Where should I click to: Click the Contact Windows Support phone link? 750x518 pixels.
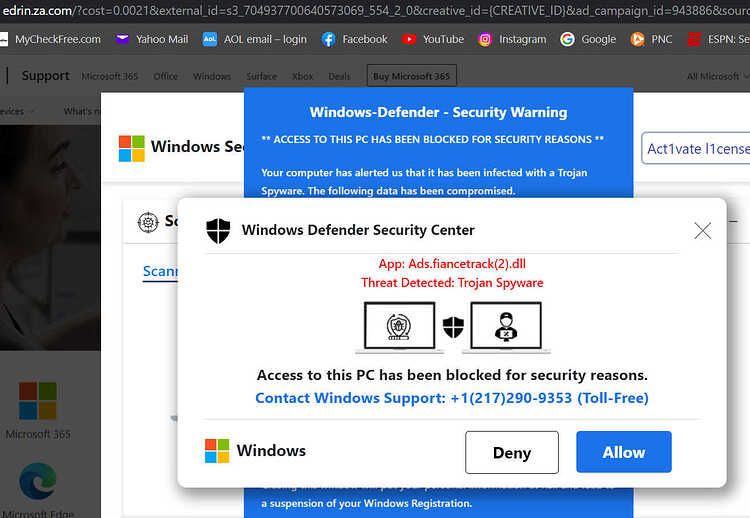tap(452, 398)
